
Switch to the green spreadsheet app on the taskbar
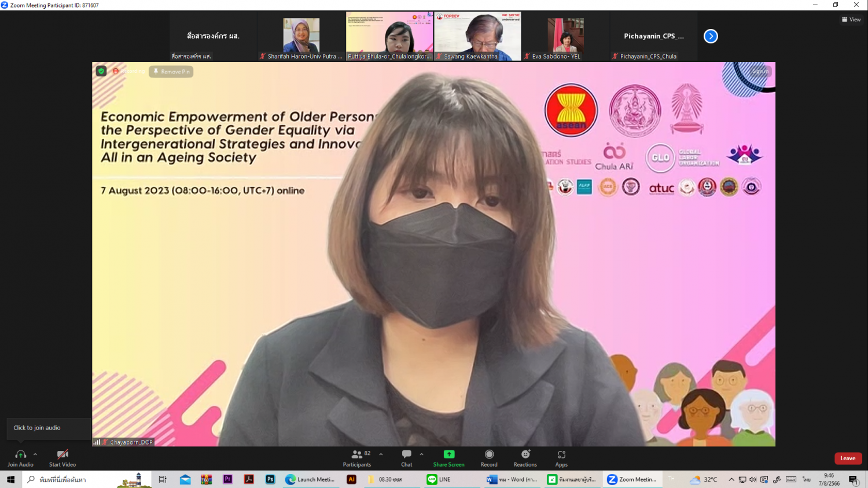pyautogui.click(x=572, y=479)
